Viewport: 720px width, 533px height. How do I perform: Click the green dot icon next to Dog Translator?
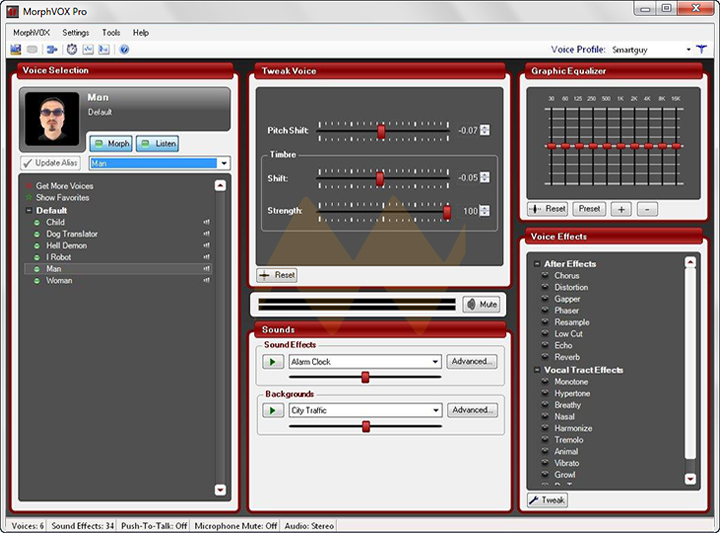coord(37,234)
